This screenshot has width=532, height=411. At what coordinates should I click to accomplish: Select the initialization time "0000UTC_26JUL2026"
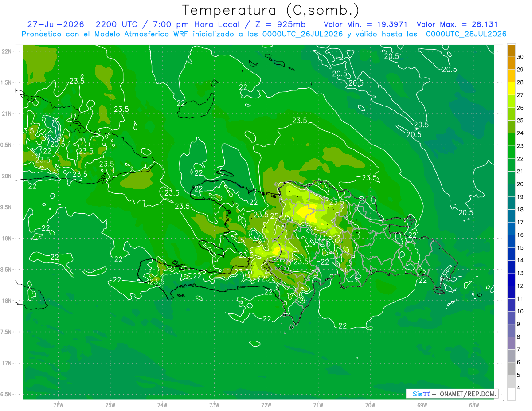point(302,34)
